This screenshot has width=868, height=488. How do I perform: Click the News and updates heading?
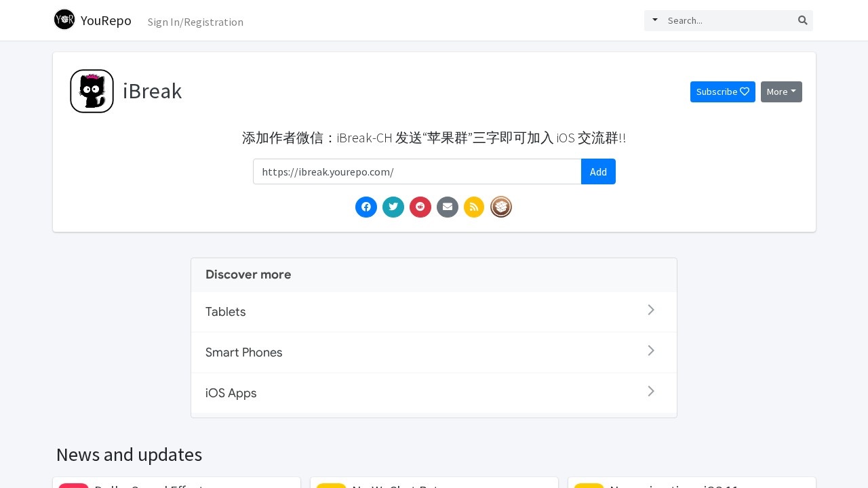[129, 454]
